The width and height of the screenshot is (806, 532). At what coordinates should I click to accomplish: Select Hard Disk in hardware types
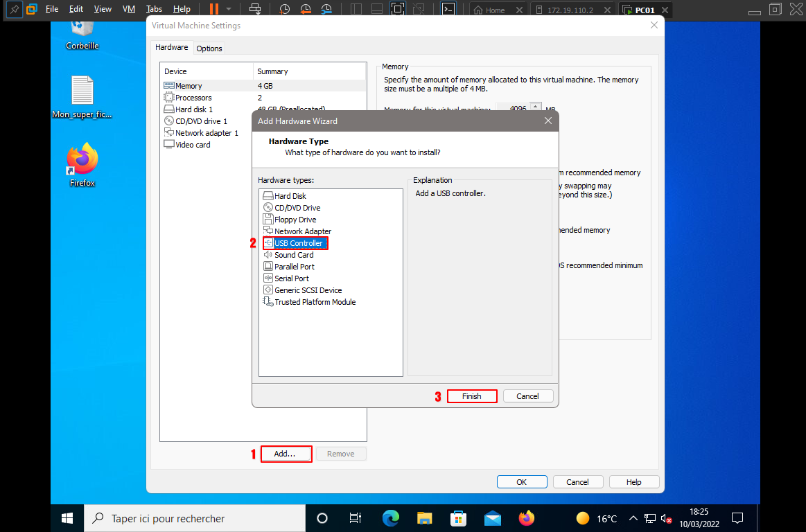point(290,196)
